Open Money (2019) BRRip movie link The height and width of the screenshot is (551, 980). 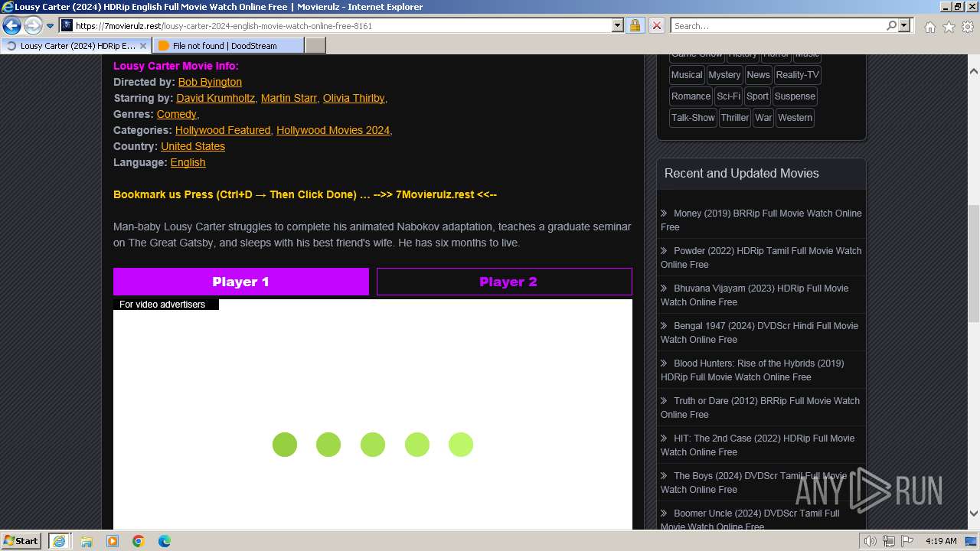pyautogui.click(x=761, y=220)
